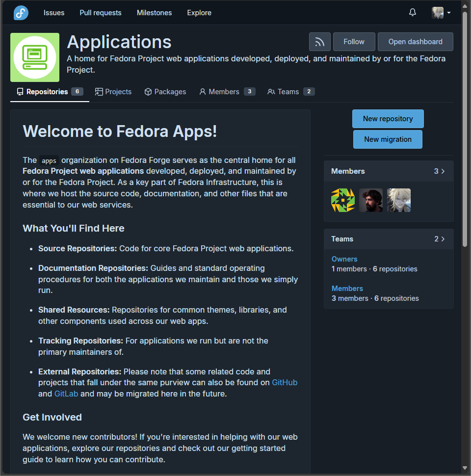Open the Explore menu item

[x=199, y=13]
